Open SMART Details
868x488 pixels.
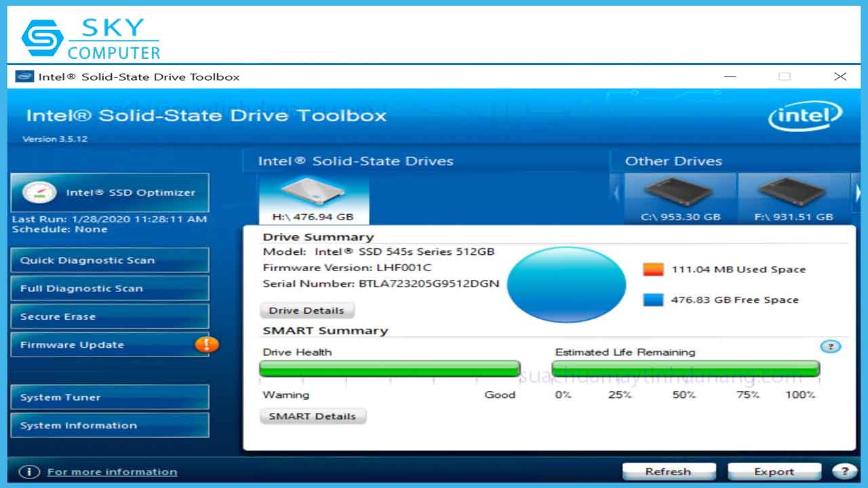coord(313,416)
